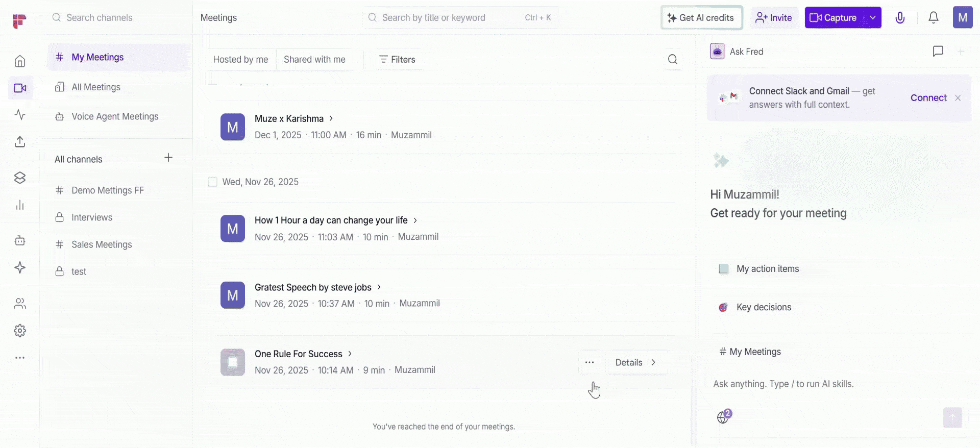Open the stacked layers sidebar icon
Viewport: 980px width, 448px height.
(20, 178)
